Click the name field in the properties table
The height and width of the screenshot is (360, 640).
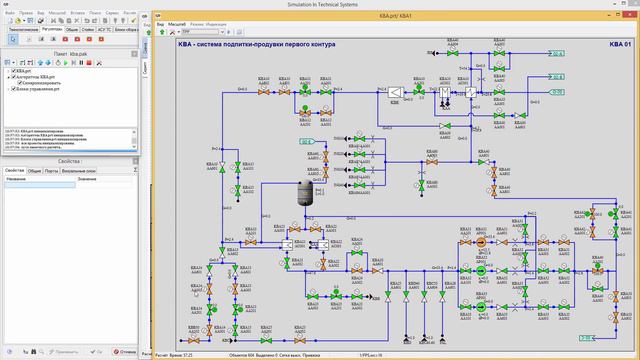click(x=40, y=185)
